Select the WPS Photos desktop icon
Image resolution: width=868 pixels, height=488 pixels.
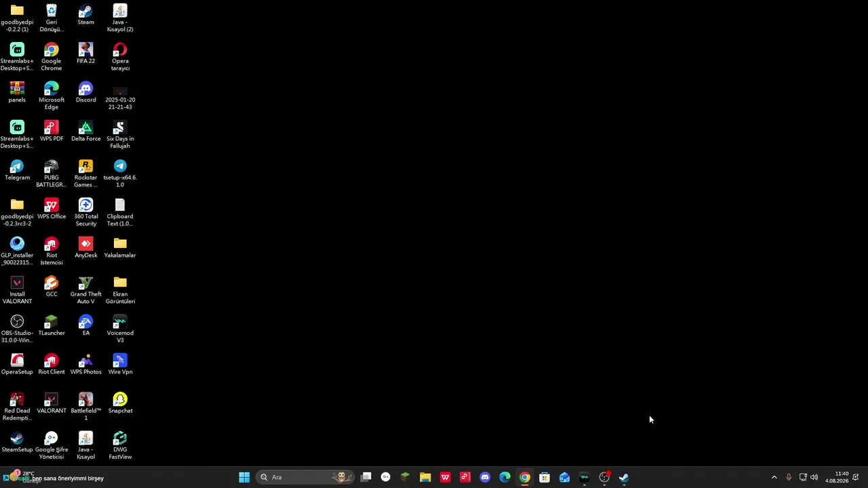[85, 364]
